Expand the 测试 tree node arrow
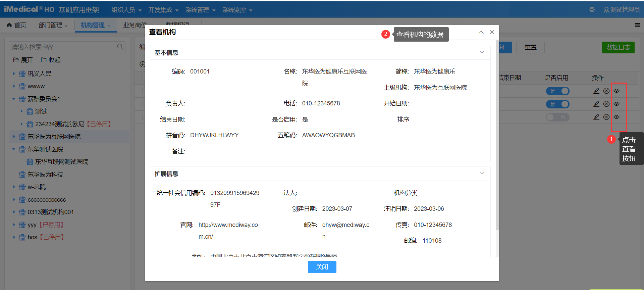The height and width of the screenshot is (290, 644). pyautogui.click(x=22, y=111)
